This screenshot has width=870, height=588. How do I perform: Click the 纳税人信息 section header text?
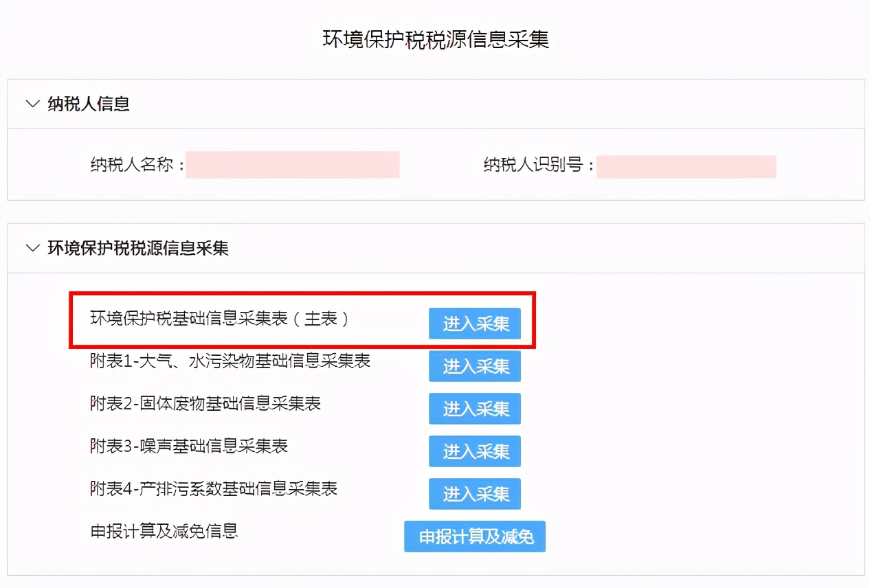pos(89,104)
